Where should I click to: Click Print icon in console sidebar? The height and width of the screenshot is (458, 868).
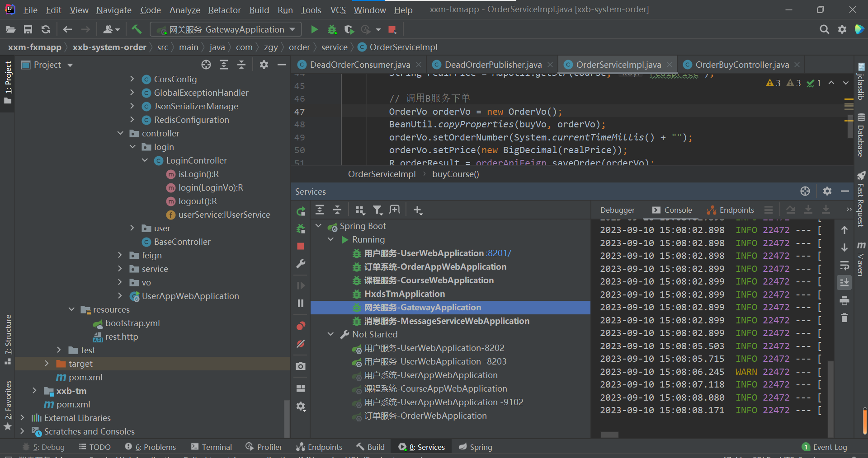(x=844, y=301)
